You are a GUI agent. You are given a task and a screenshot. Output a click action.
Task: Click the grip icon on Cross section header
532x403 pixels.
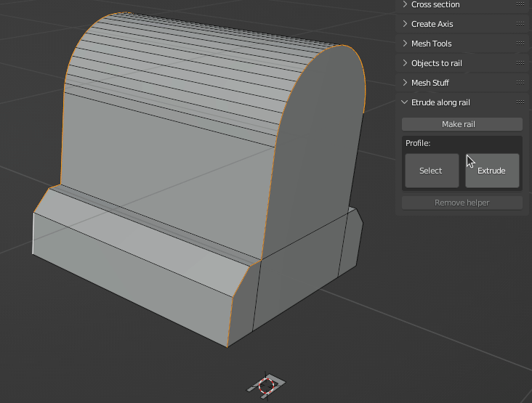(520, 4)
